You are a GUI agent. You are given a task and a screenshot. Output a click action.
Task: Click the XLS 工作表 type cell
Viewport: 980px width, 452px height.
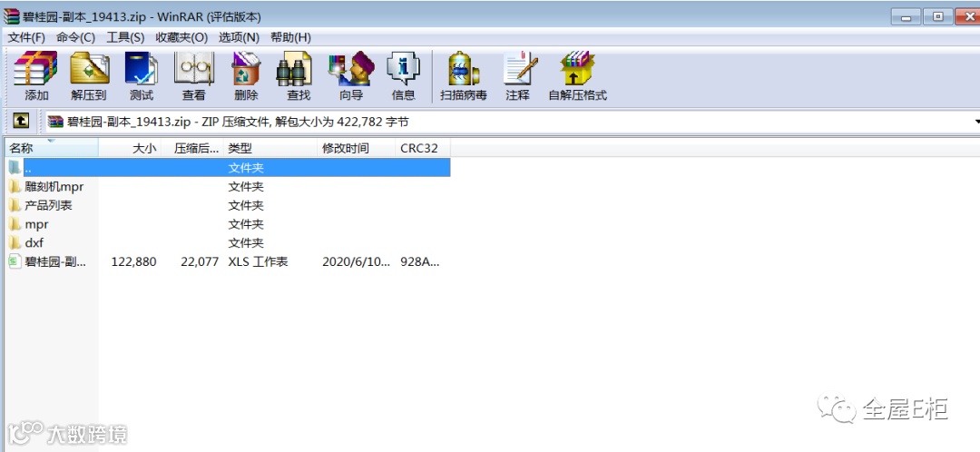(258, 261)
